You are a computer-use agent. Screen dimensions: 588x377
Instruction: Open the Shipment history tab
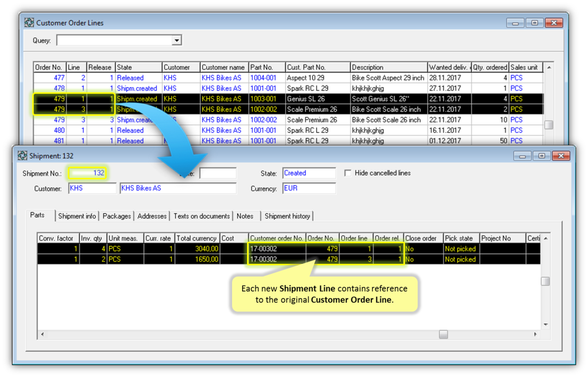point(287,216)
